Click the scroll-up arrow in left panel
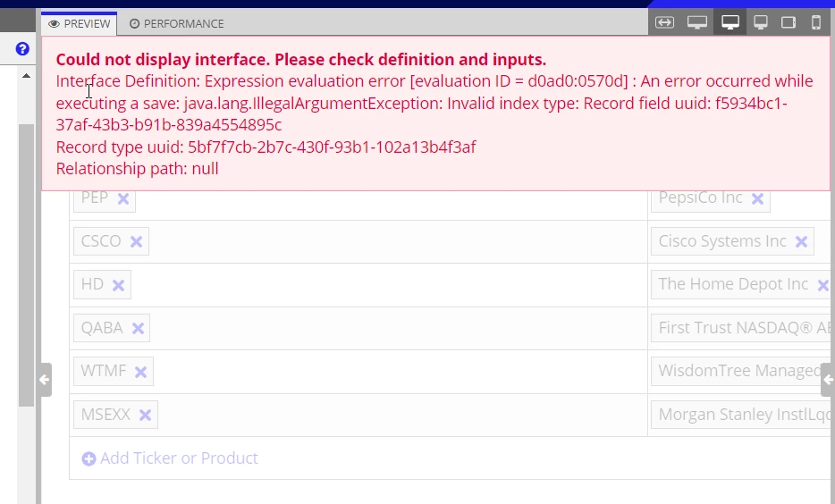 (x=26, y=76)
